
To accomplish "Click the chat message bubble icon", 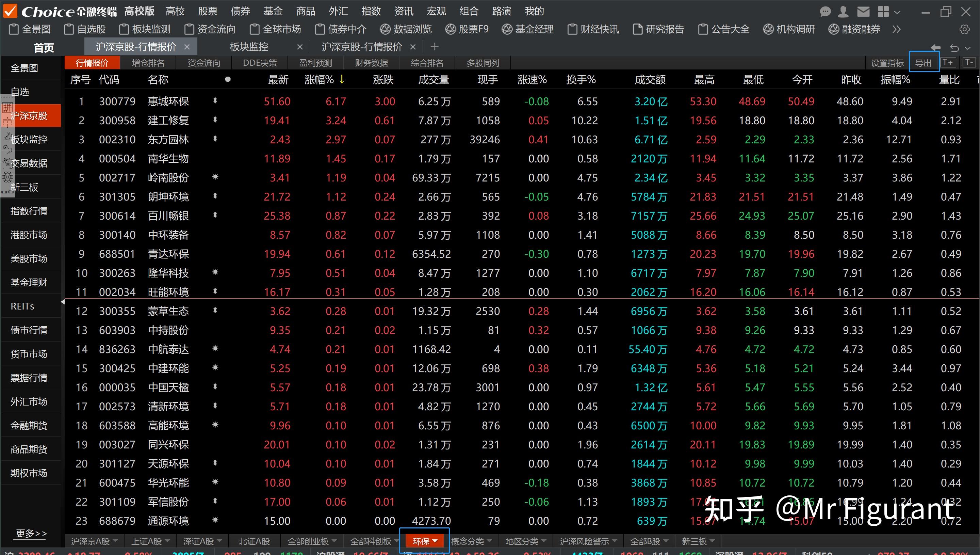I will click(x=825, y=12).
